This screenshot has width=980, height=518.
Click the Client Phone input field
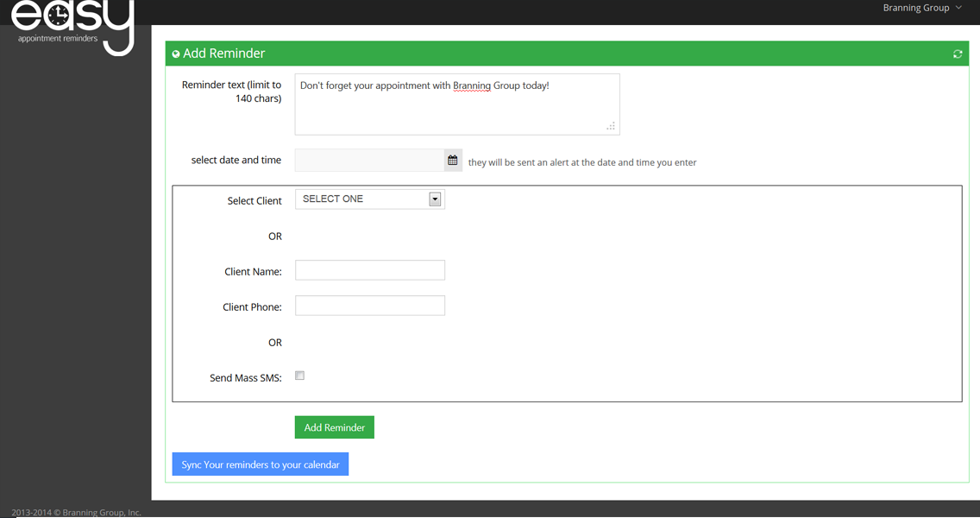click(x=370, y=306)
